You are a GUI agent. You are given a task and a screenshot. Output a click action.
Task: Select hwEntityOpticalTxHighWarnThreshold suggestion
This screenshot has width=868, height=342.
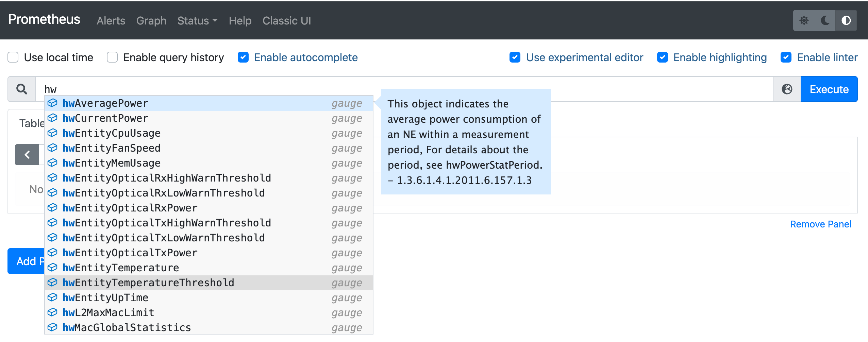208,223
